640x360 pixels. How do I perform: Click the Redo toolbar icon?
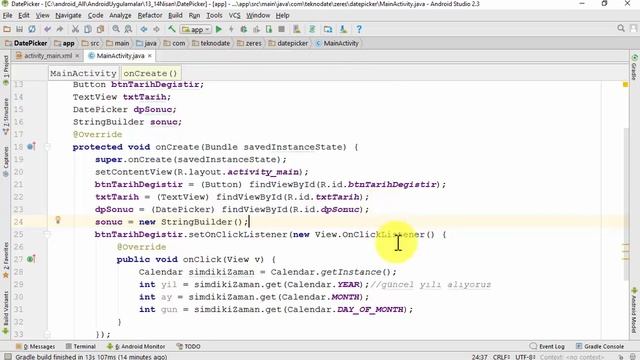point(60,29)
